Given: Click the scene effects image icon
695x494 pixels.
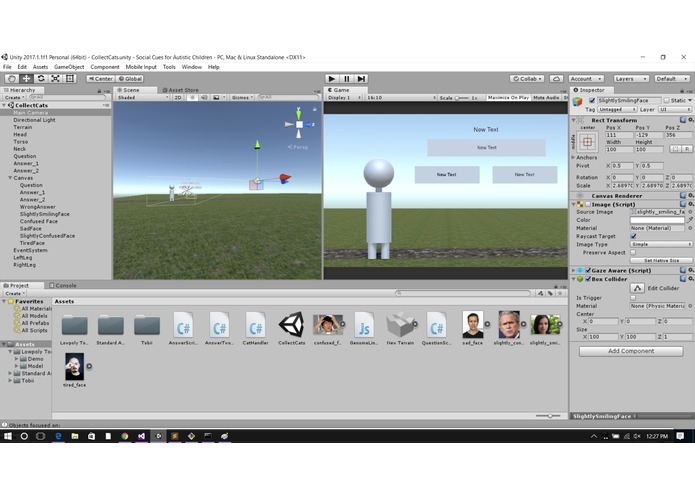Looking at the screenshot, I should pos(216,97).
